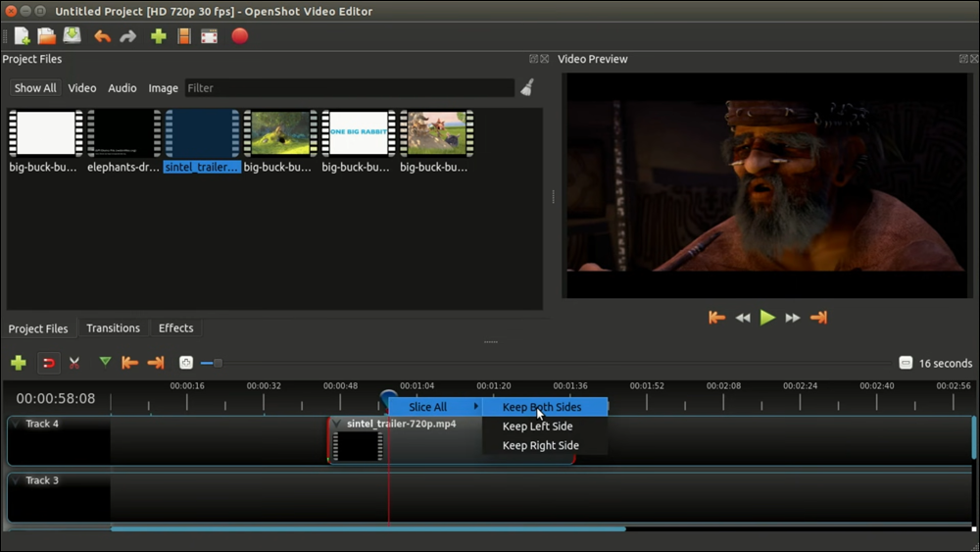Show All project files filter
The image size is (980, 552).
(35, 88)
